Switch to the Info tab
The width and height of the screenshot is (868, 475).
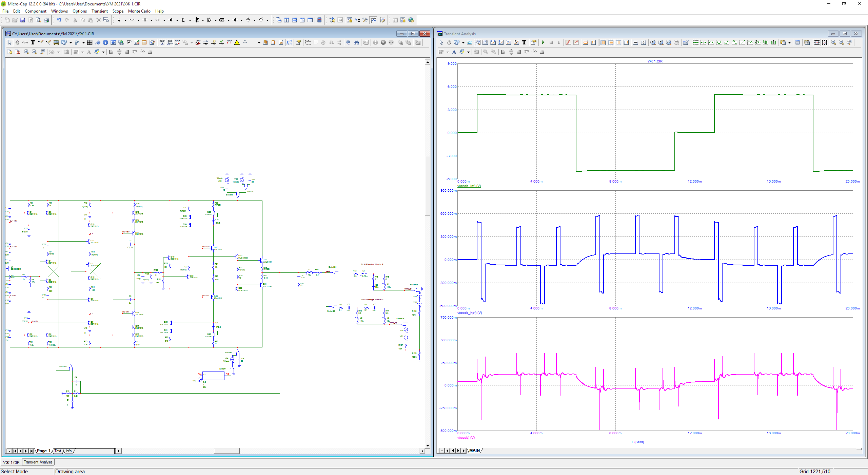point(68,451)
